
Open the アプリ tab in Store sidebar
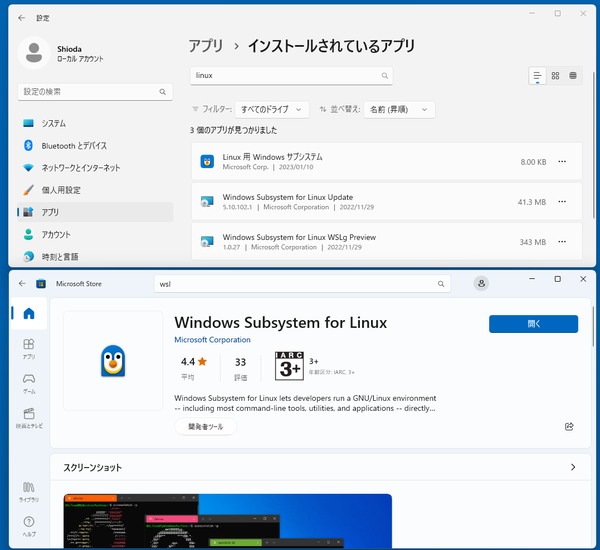pyautogui.click(x=29, y=349)
